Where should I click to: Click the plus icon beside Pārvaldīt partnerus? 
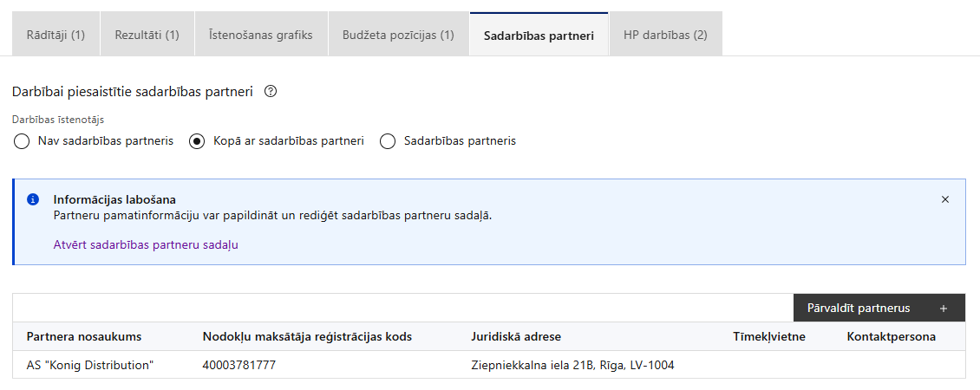[x=943, y=308]
